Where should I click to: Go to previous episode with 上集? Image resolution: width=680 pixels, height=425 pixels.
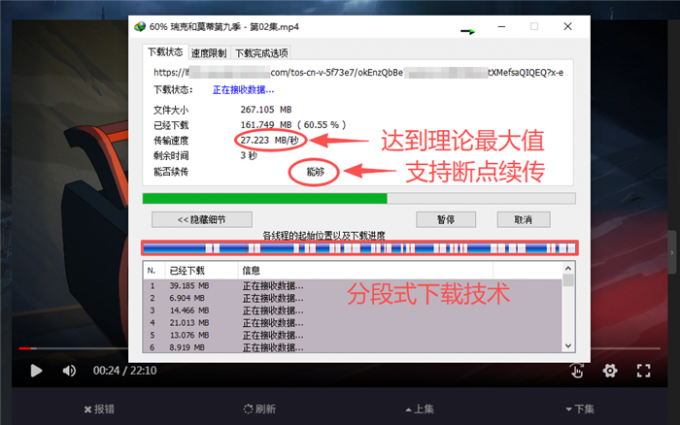[419, 409]
